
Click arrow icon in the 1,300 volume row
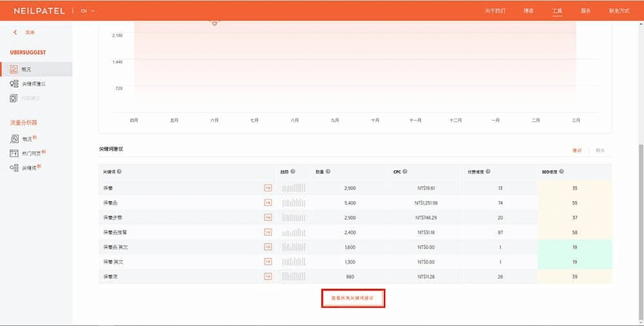268,262
